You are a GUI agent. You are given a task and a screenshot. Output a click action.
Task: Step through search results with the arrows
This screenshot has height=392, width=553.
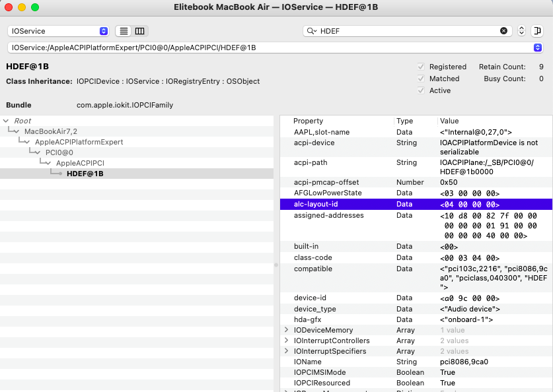(521, 31)
